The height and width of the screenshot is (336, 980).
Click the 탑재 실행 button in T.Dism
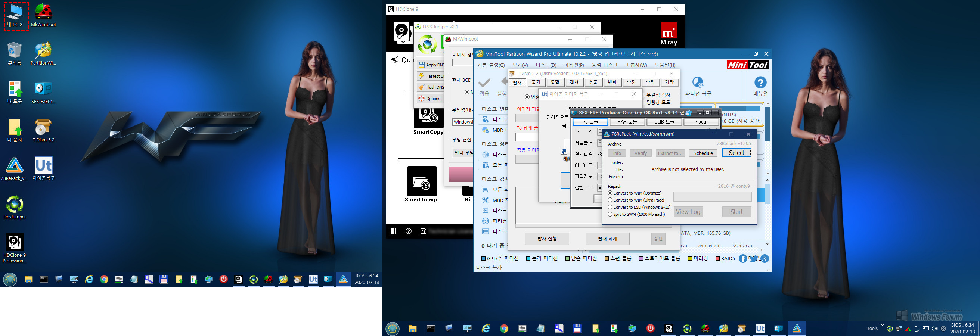click(547, 239)
